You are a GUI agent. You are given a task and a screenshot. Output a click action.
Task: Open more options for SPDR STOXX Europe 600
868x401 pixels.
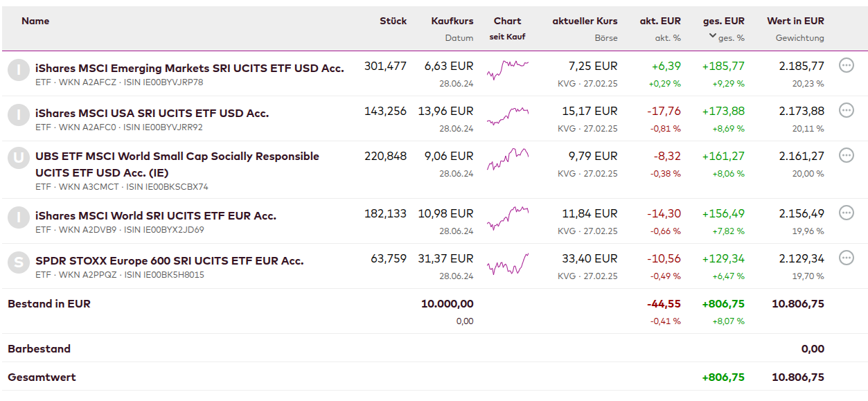pyautogui.click(x=846, y=258)
